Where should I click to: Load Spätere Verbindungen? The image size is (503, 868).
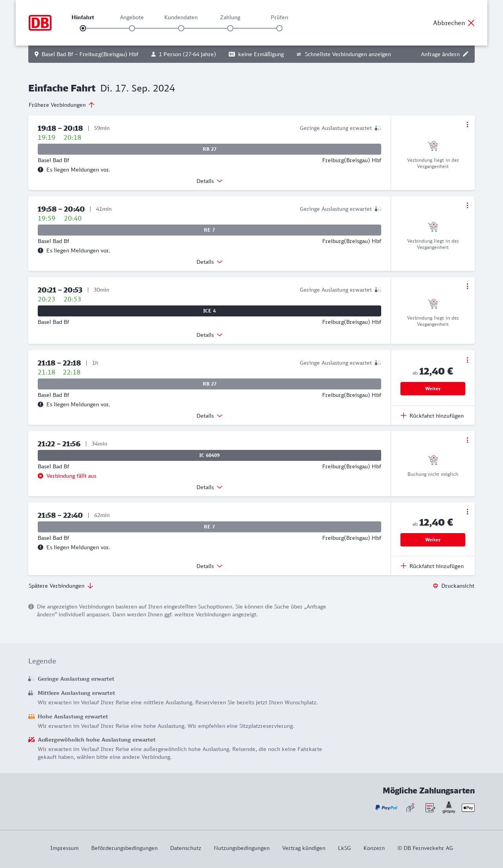[61, 586]
